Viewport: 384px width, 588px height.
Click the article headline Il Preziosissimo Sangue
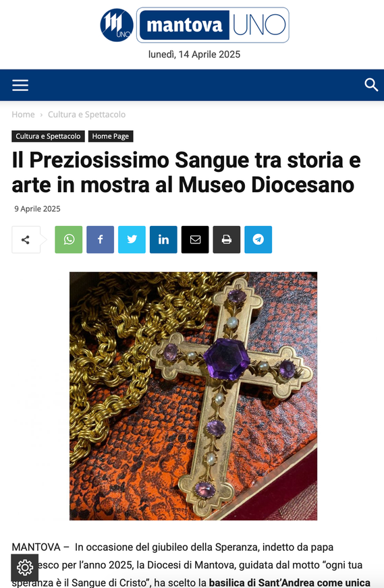186,172
